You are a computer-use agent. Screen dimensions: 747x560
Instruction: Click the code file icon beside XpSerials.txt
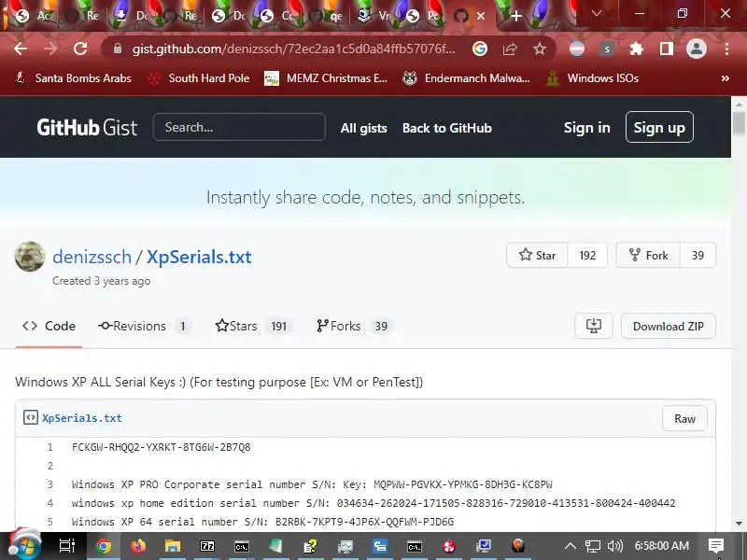31,417
